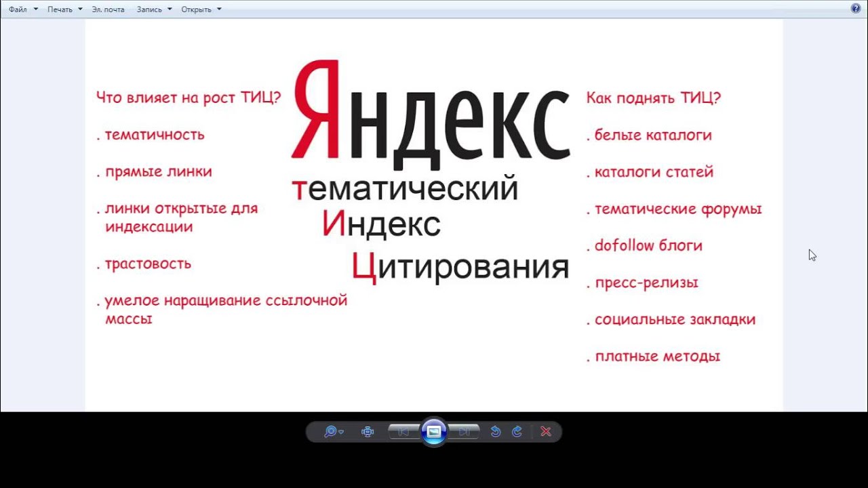Click the text 'прямые линки'
Viewport: 868px width, 488px height.
158,172
